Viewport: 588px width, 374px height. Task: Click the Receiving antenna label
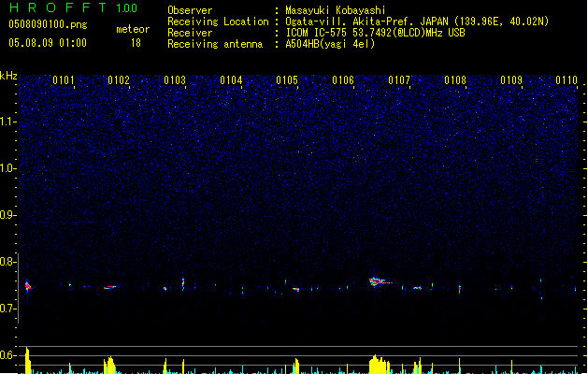215,44
